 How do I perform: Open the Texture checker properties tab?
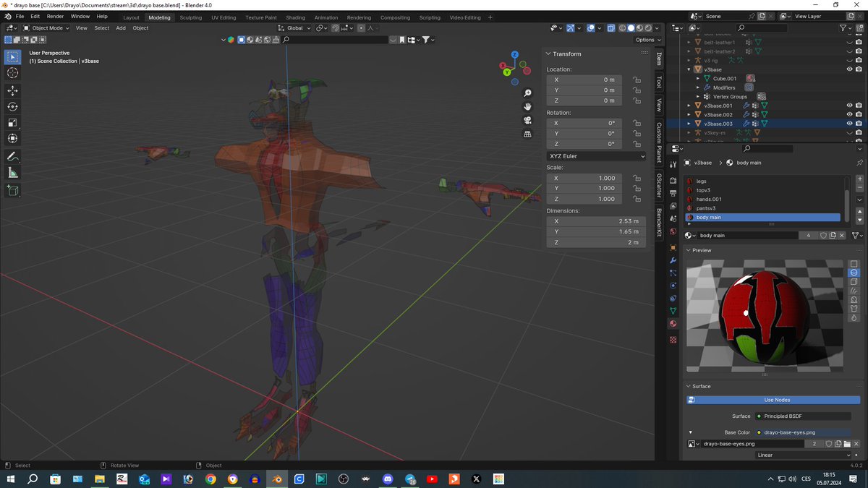[x=673, y=339]
